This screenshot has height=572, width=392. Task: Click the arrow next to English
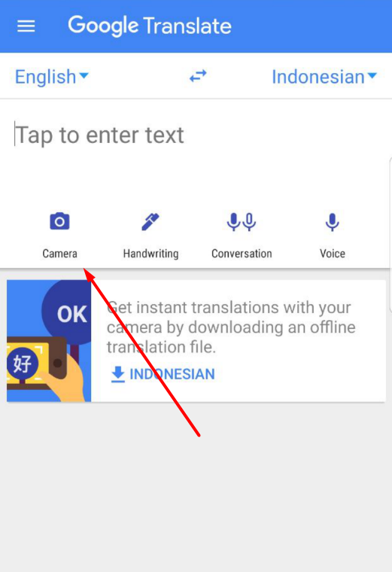[x=84, y=75]
